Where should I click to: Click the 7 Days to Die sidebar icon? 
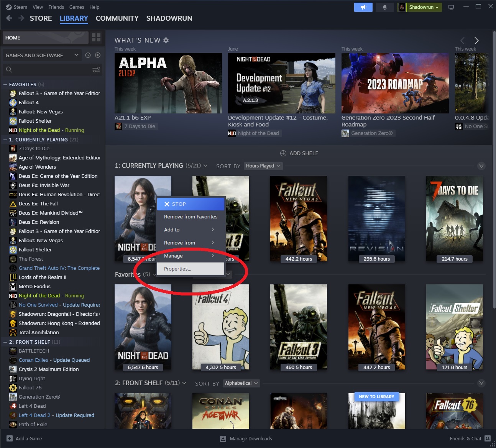point(13,149)
